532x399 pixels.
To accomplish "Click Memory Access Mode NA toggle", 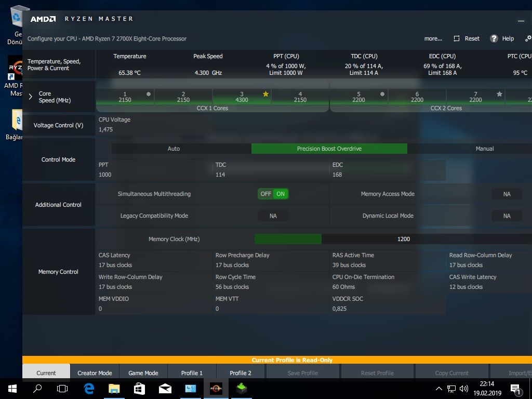I will pyautogui.click(x=507, y=194).
